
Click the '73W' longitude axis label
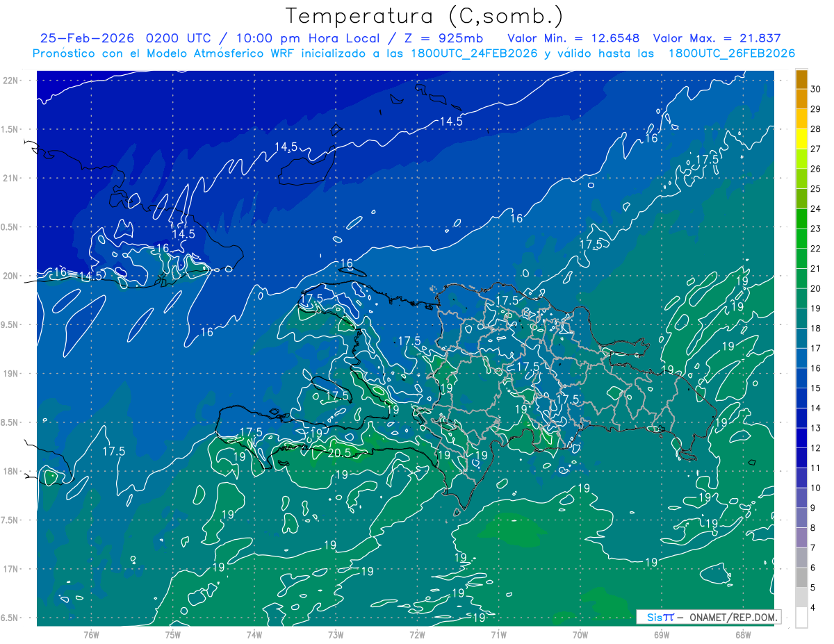click(x=336, y=635)
